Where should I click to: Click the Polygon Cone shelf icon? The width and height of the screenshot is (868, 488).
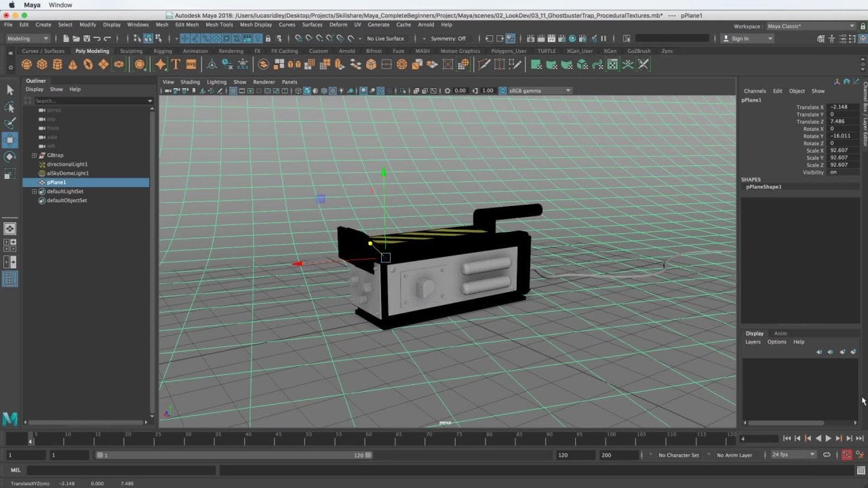(73, 64)
